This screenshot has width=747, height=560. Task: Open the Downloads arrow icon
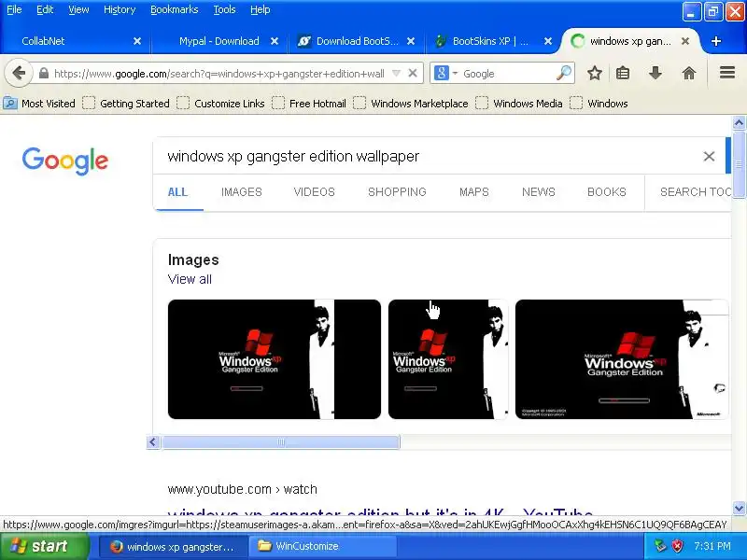[655, 73]
